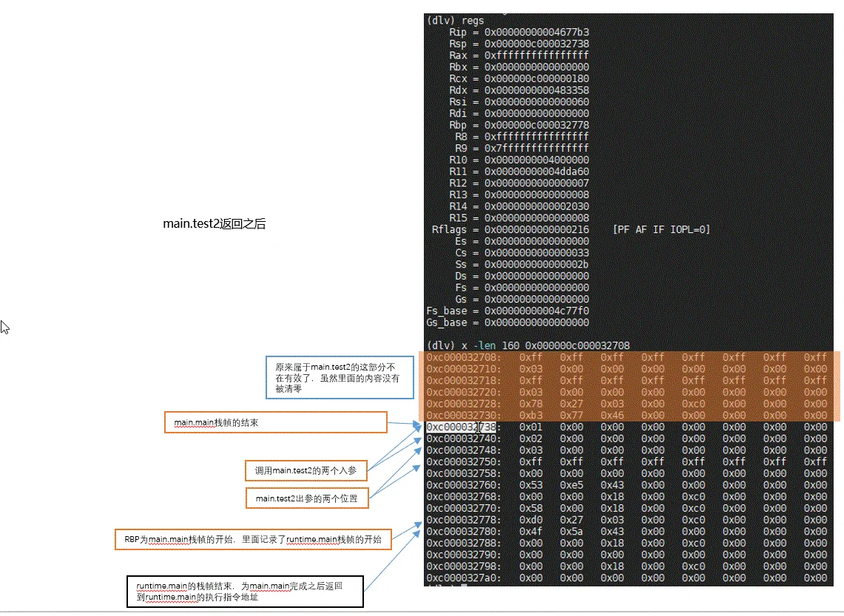Click memory address label 0xc000032788

click(464, 544)
